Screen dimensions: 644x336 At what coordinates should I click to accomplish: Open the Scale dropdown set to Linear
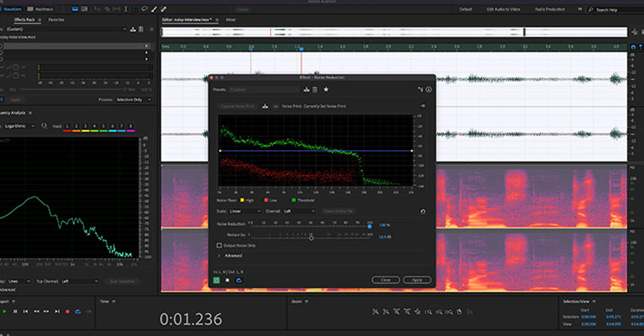245,211
